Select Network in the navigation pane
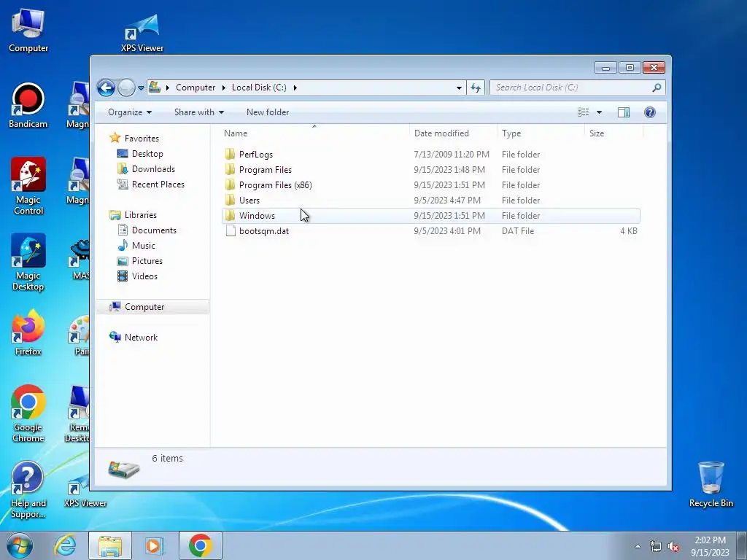The width and height of the screenshot is (747, 560). (x=141, y=338)
